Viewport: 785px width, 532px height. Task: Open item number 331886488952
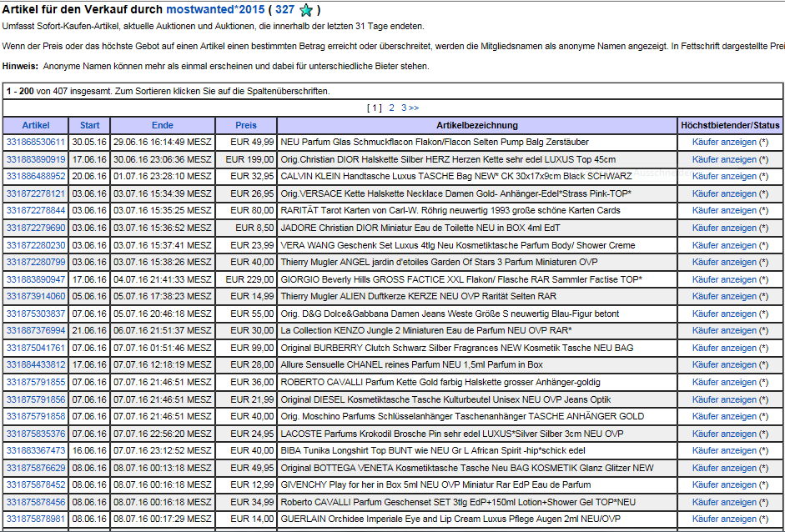pyautogui.click(x=36, y=176)
